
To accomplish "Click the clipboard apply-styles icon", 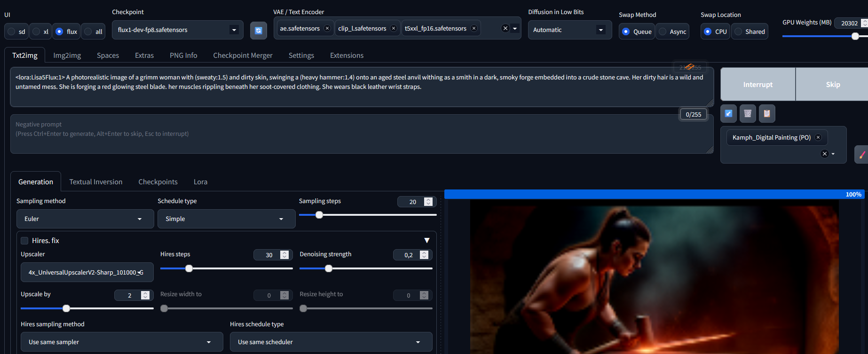I will point(767,113).
